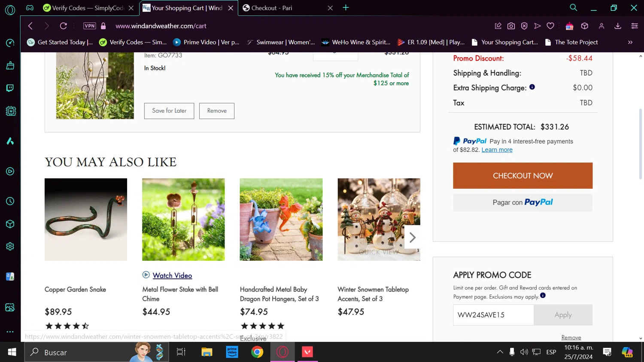Click the padlock site security icon

click(103, 26)
